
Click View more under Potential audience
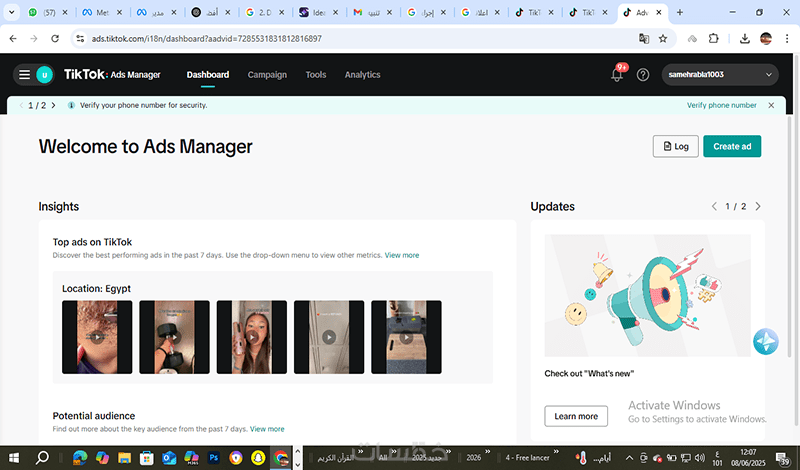pyautogui.click(x=267, y=429)
